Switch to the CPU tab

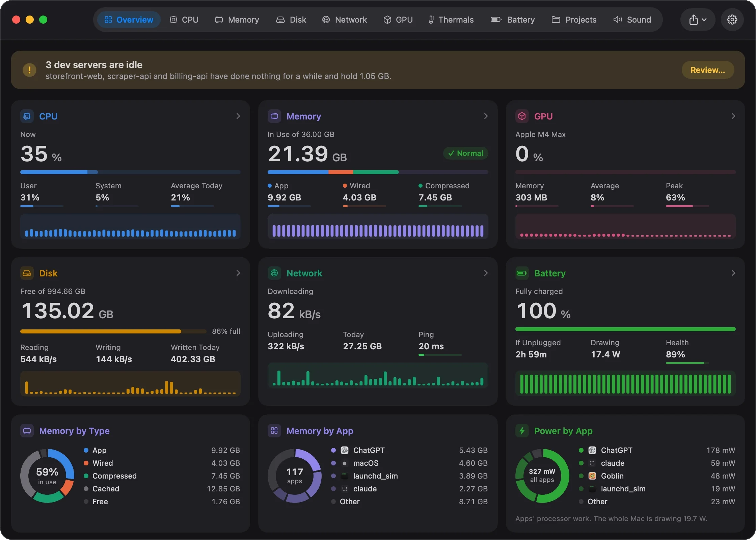click(184, 20)
